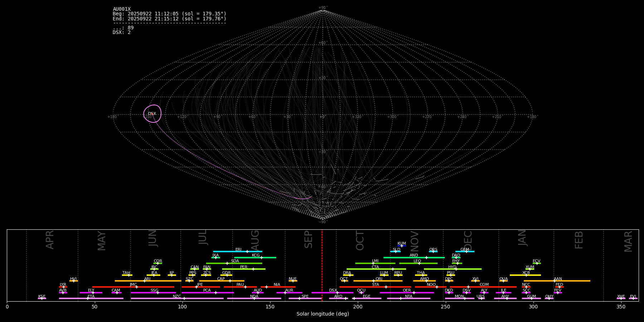The height and width of the screenshot is (322, 644).
Task: Select the ORS shower label
Action: coord(433,250)
